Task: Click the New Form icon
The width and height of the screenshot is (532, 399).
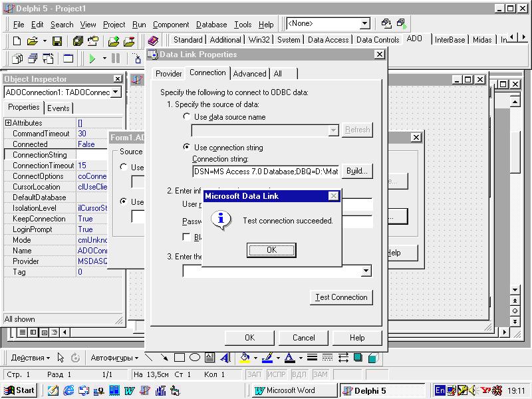Action: 68,59
